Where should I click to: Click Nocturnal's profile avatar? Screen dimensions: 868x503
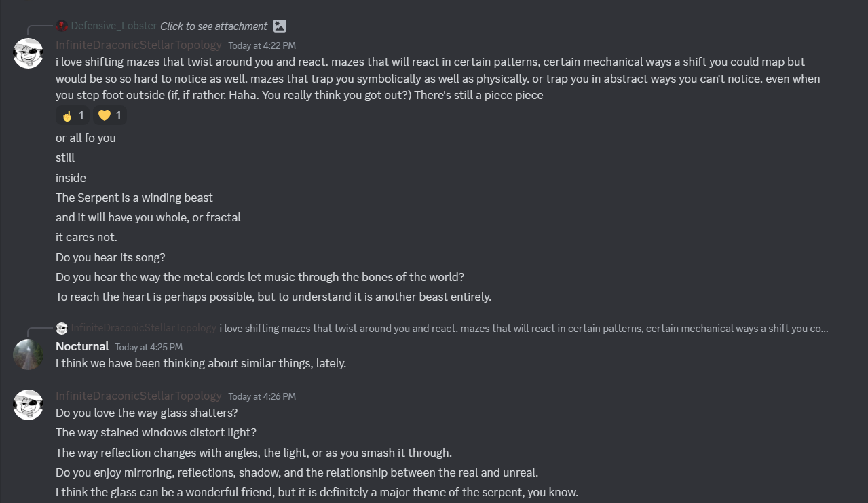pyautogui.click(x=29, y=354)
